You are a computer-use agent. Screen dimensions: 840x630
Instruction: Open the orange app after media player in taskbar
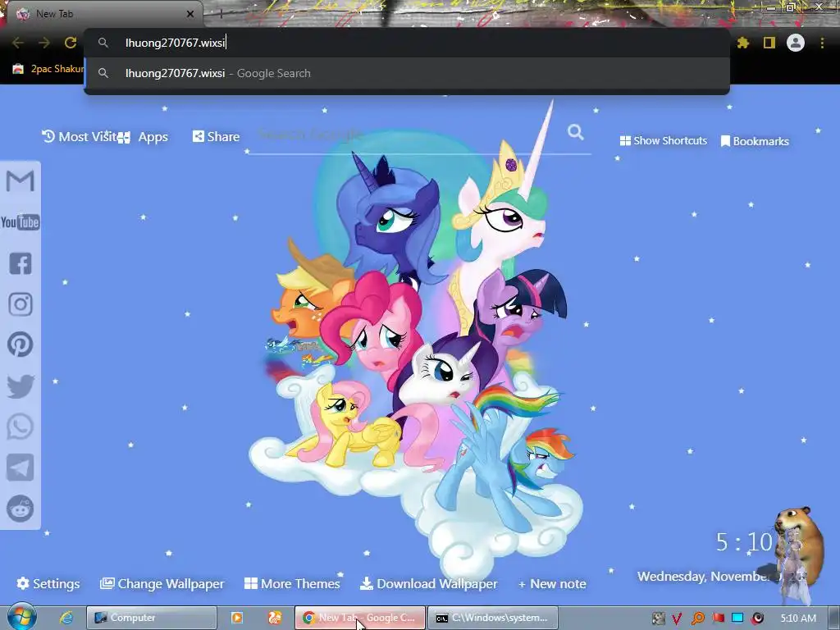point(275,618)
